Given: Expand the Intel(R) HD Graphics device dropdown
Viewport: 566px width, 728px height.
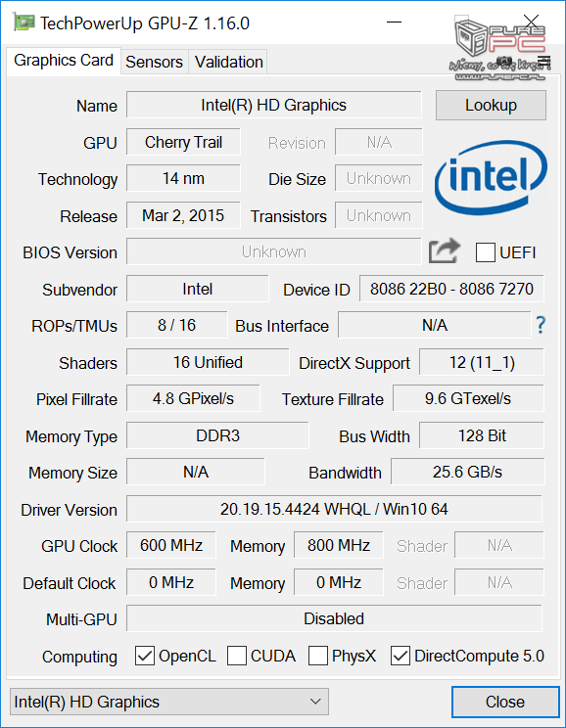Looking at the screenshot, I should pyautogui.click(x=169, y=702).
